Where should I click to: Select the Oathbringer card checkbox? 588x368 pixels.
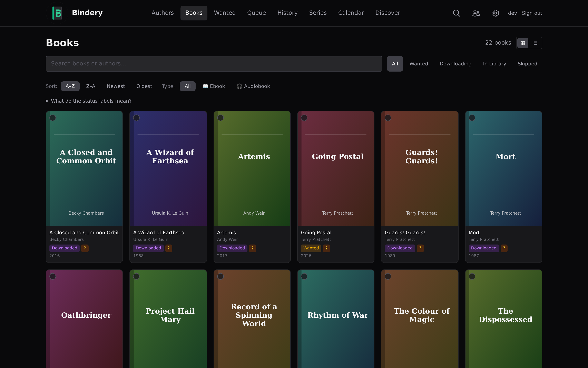pyautogui.click(x=53, y=276)
